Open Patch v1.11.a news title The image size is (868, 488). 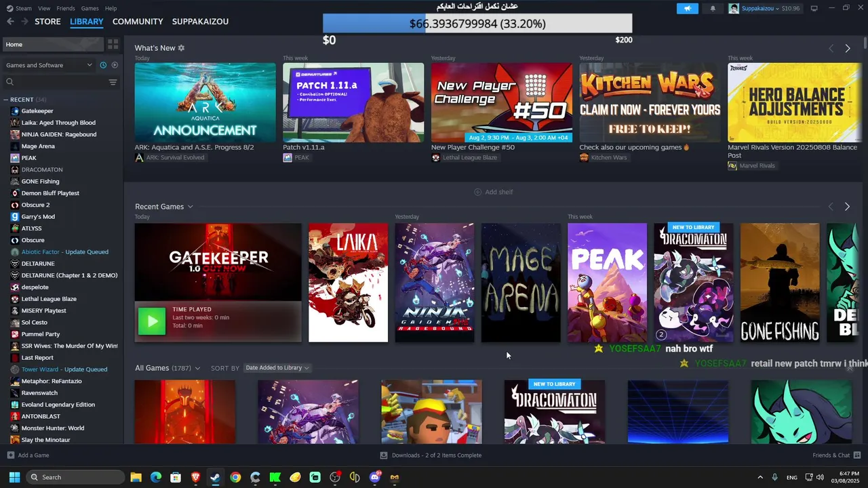pyautogui.click(x=304, y=147)
